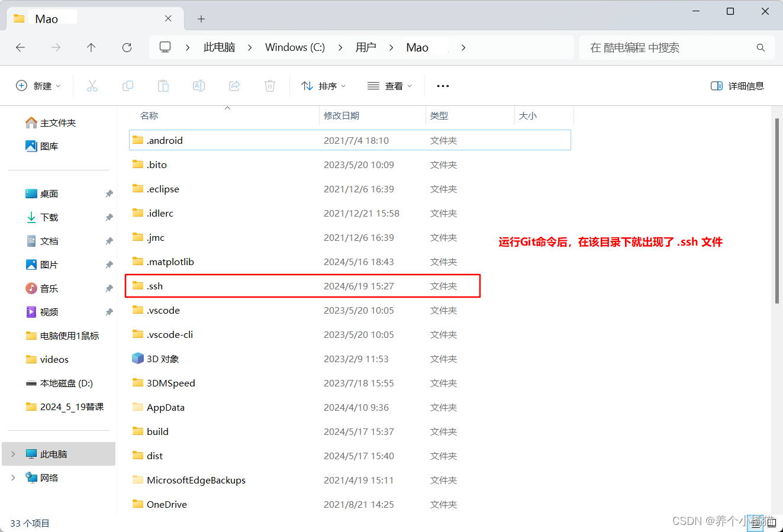Screen dimensions: 783x532
Task: Select the 3DMSpeed folder
Action: pyautogui.click(x=350, y=383)
